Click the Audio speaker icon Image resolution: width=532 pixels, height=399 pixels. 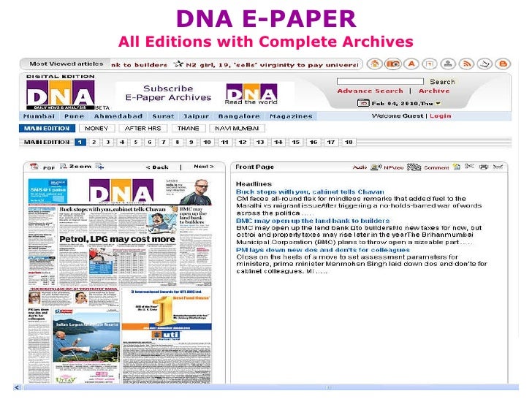(376, 167)
